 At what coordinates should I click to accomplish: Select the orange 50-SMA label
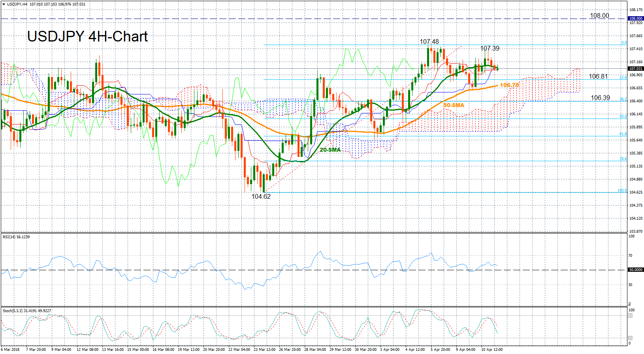point(454,105)
